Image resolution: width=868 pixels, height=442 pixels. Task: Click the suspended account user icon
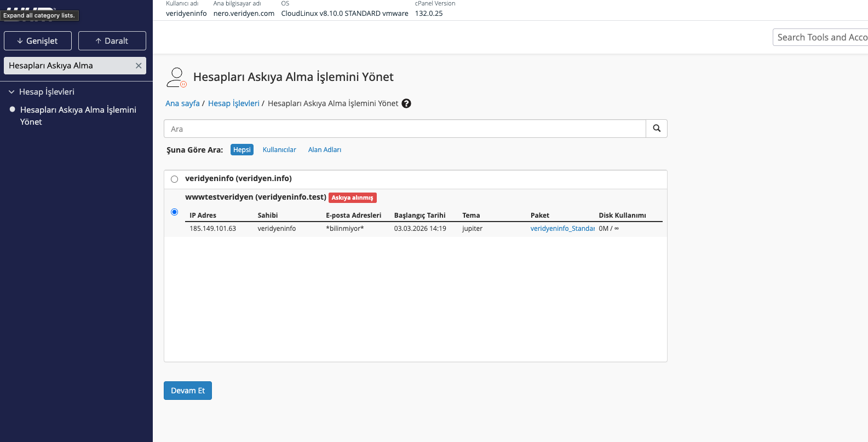point(176,77)
